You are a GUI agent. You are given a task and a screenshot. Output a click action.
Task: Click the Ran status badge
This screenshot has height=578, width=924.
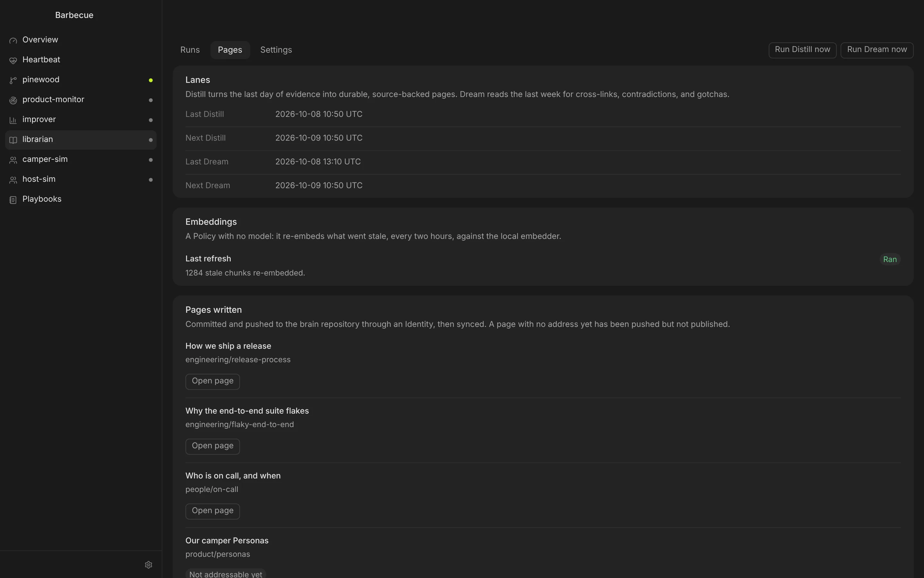[x=890, y=259]
